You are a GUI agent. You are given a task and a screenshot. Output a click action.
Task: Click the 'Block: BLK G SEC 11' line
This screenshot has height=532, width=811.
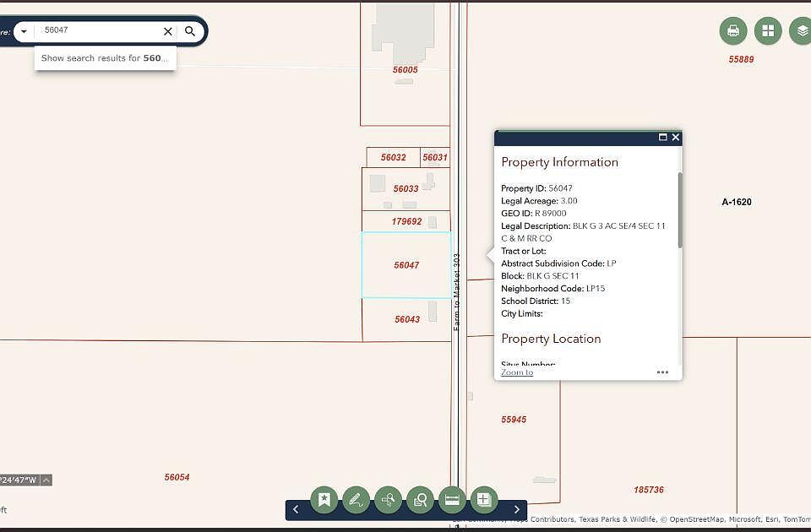tap(540, 276)
